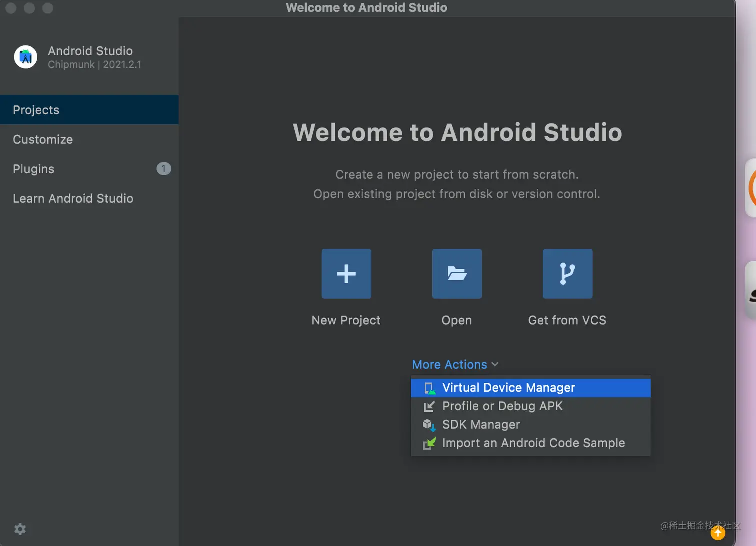Select Profile or Debug APK entry
Image resolution: width=756 pixels, height=546 pixels.
(531, 406)
